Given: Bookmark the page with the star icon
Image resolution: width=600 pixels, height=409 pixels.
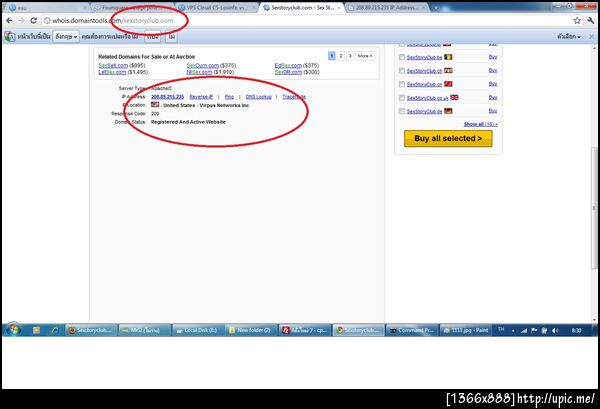Looking at the screenshot, I should coord(577,21).
